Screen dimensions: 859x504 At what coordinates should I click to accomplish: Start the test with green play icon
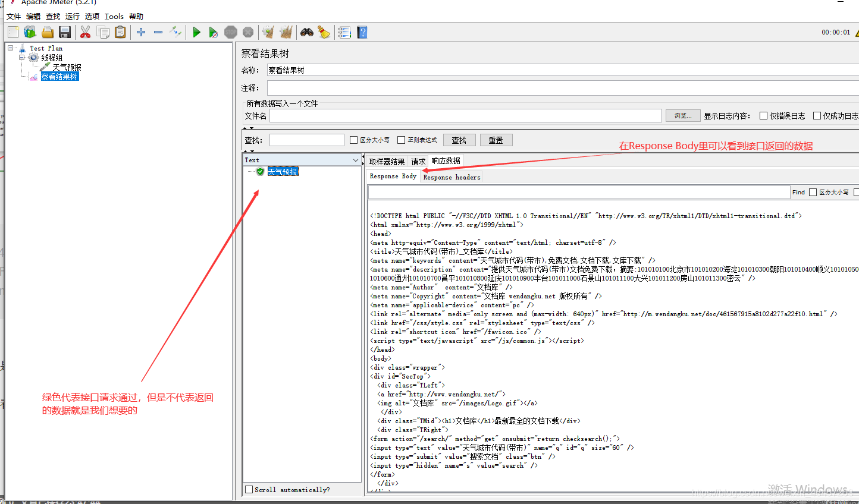point(197,32)
